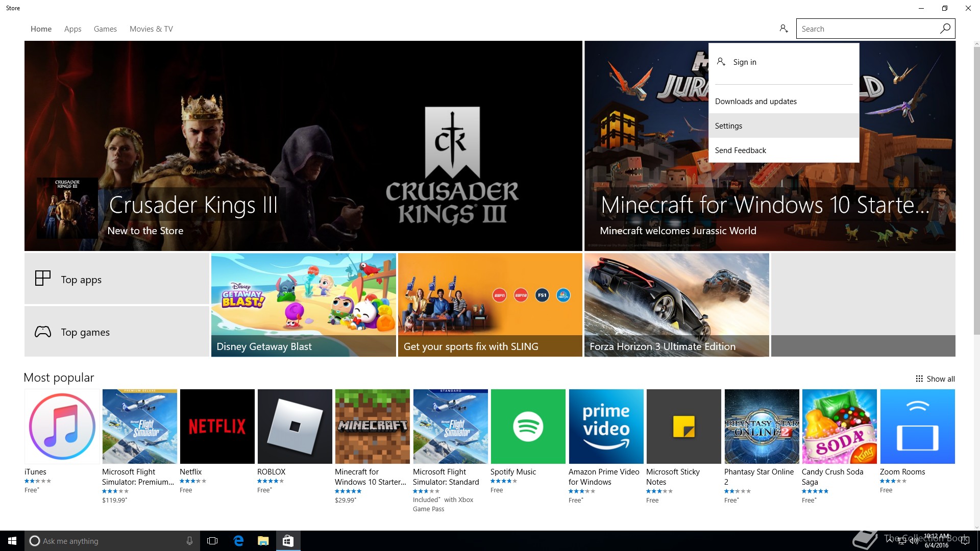This screenshot has height=551, width=980.
Task: Click Included with Xbox Game Pass text
Action: (443, 504)
